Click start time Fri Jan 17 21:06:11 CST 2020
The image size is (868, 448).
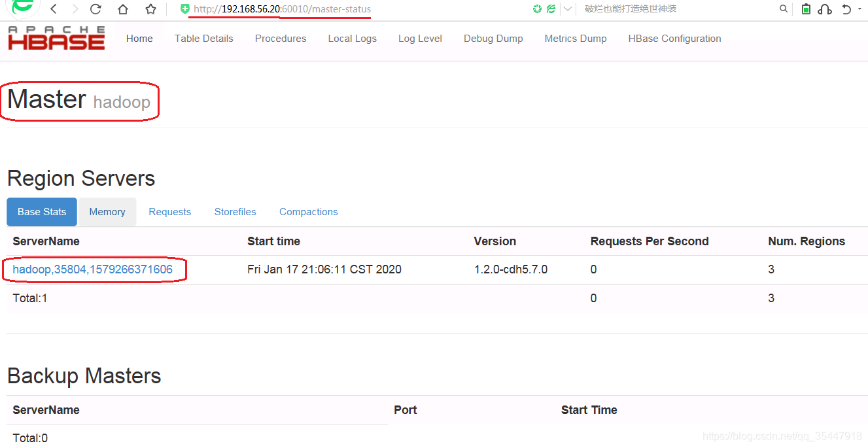(324, 269)
